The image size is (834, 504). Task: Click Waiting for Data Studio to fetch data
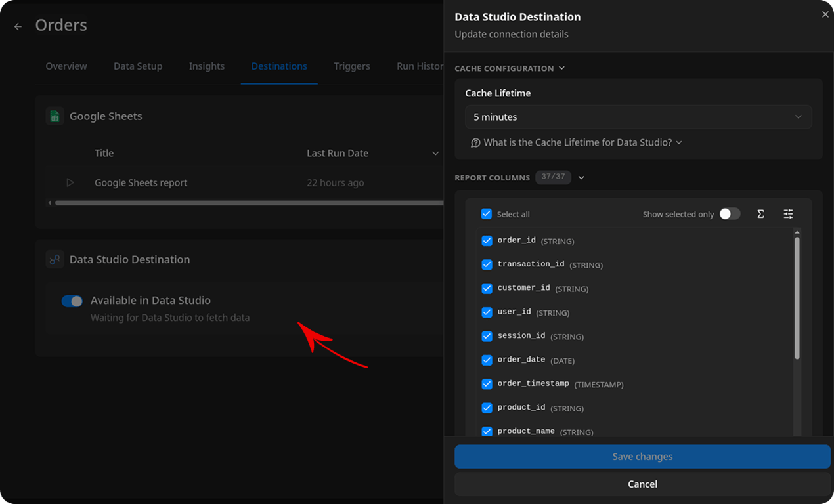170,318
